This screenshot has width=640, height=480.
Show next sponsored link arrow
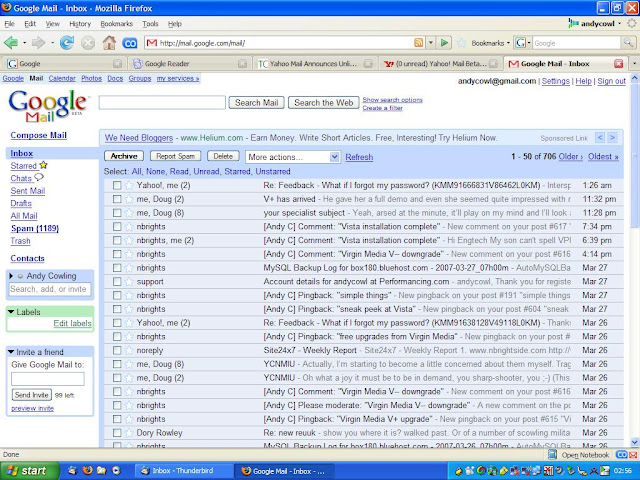[x=612, y=138]
